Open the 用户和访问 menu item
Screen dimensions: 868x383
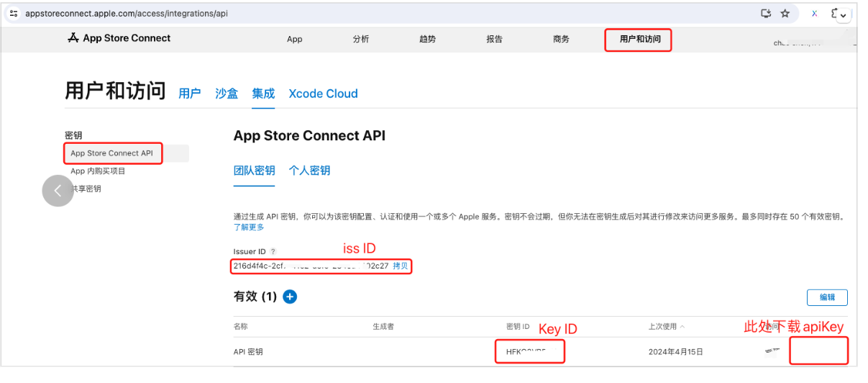tap(640, 40)
